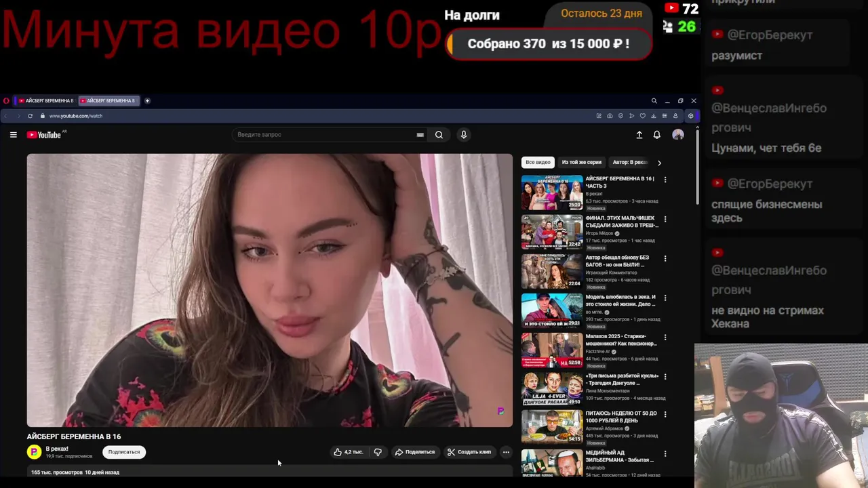Click the padlock site info icon
Image resolution: width=868 pixels, height=488 pixels.
coord(41,116)
